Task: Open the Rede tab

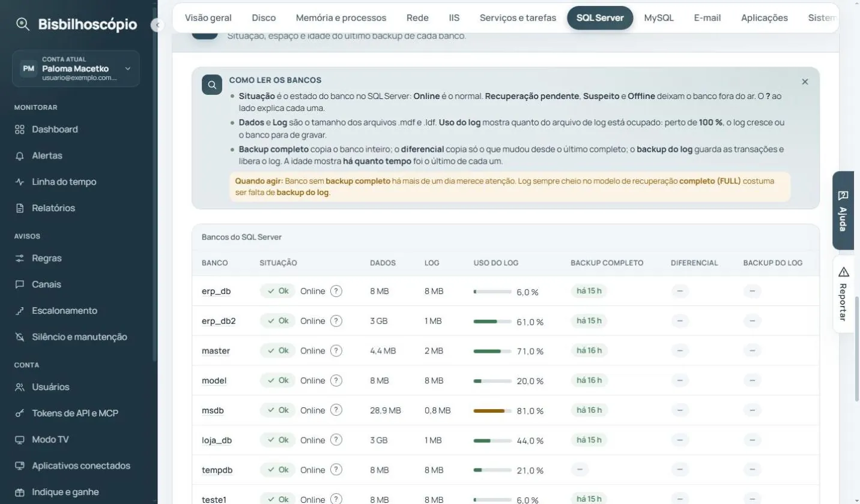Action: click(417, 17)
